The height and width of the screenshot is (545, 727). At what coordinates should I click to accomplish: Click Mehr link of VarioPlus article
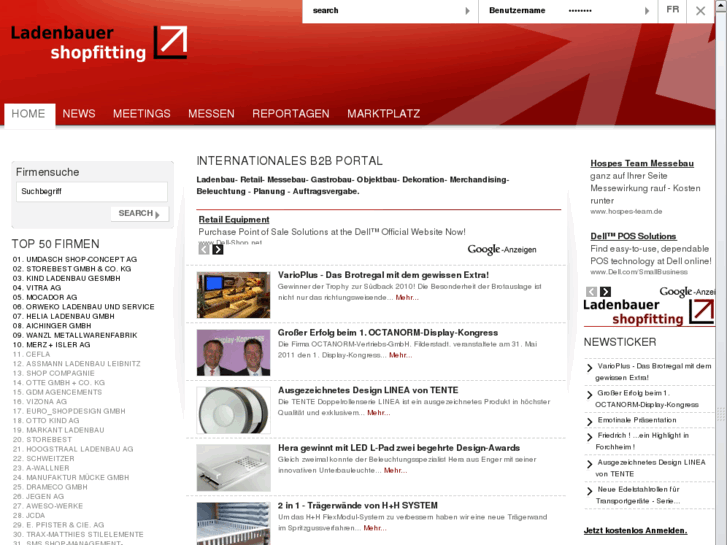(x=407, y=298)
